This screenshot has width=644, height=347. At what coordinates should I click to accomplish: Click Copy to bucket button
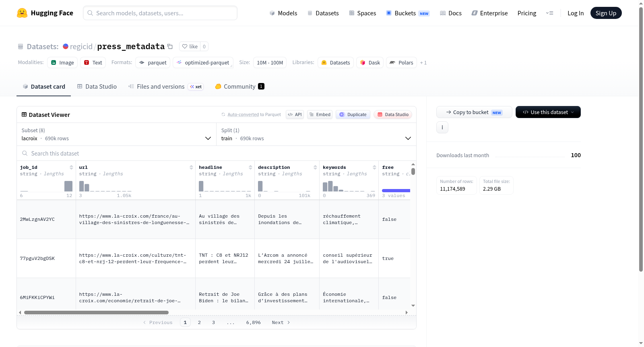(x=474, y=112)
